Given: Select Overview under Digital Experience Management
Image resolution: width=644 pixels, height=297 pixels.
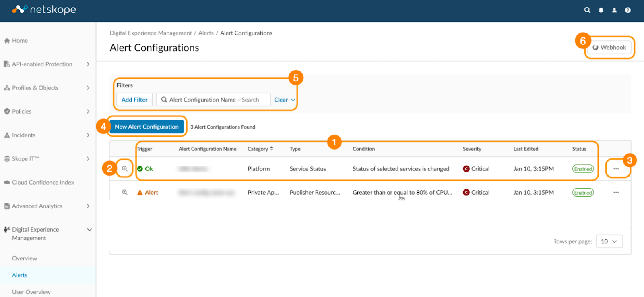Looking at the screenshot, I should (x=25, y=258).
